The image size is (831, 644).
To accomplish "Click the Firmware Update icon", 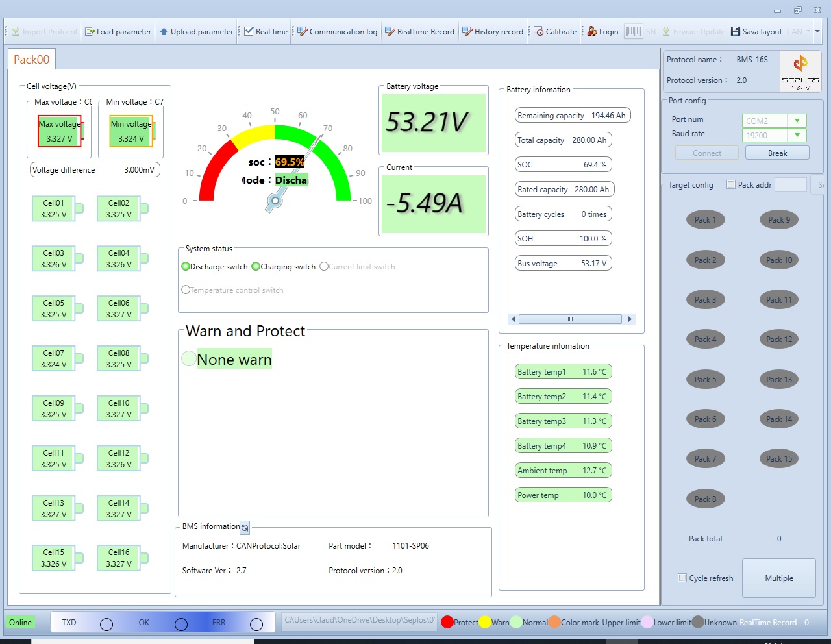I will click(x=666, y=31).
